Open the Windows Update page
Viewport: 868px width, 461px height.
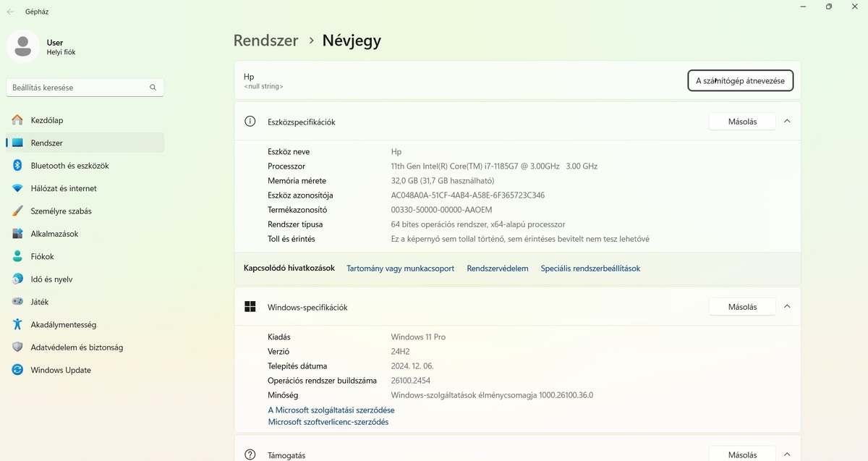(85, 370)
